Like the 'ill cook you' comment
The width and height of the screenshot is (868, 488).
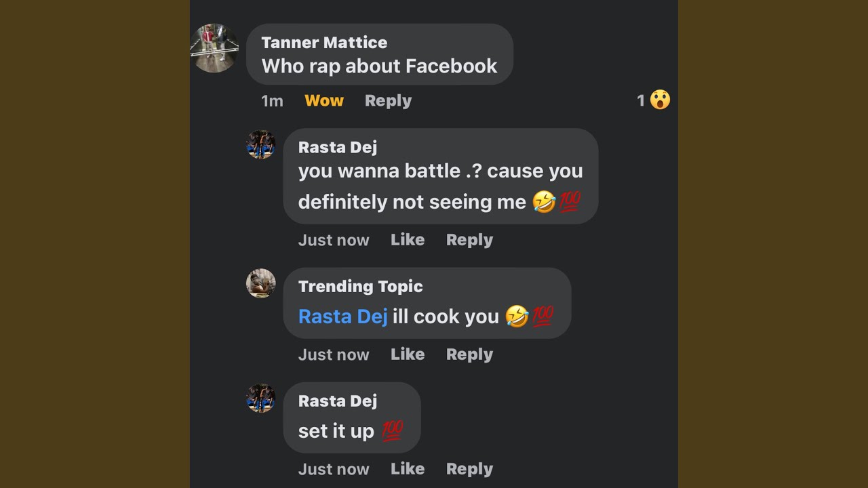pyautogui.click(x=408, y=354)
